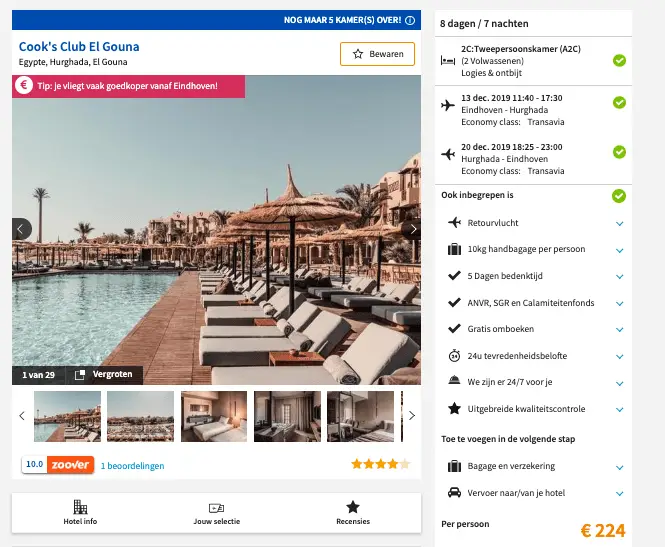Image resolution: width=665 pixels, height=547 pixels.
Task: Click the euro icon in Eindhoven tip
Action: point(24,85)
